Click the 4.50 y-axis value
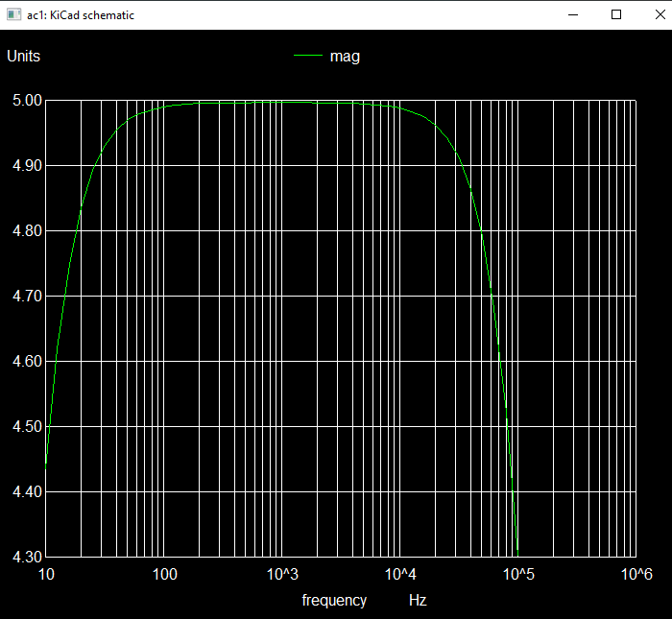This screenshot has height=619, width=672. pyautogui.click(x=28, y=427)
